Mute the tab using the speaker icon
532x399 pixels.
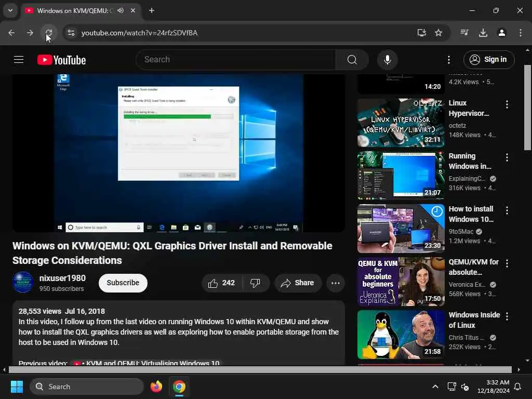[121, 10]
